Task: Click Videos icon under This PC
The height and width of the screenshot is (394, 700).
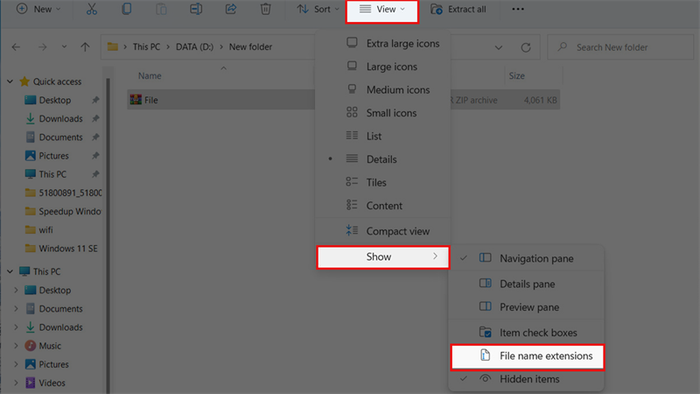Action: [30, 383]
